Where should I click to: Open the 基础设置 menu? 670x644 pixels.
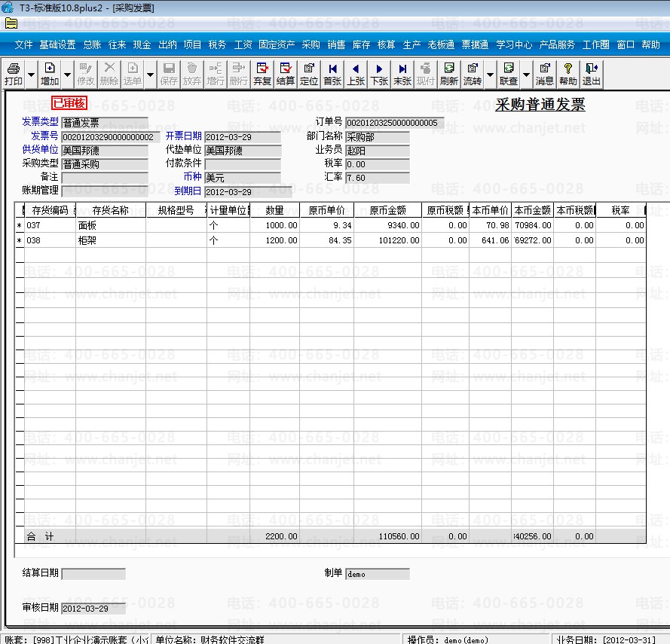tap(57, 44)
